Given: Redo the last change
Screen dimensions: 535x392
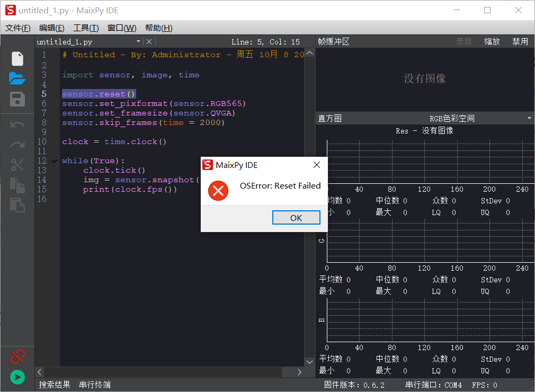Looking at the screenshot, I should point(17,145).
